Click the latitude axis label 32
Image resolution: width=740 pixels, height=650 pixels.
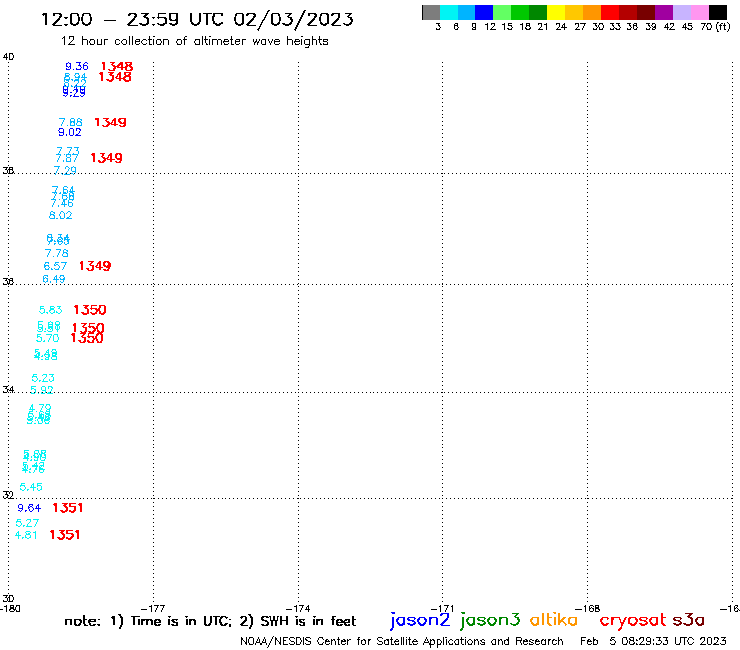(8, 495)
